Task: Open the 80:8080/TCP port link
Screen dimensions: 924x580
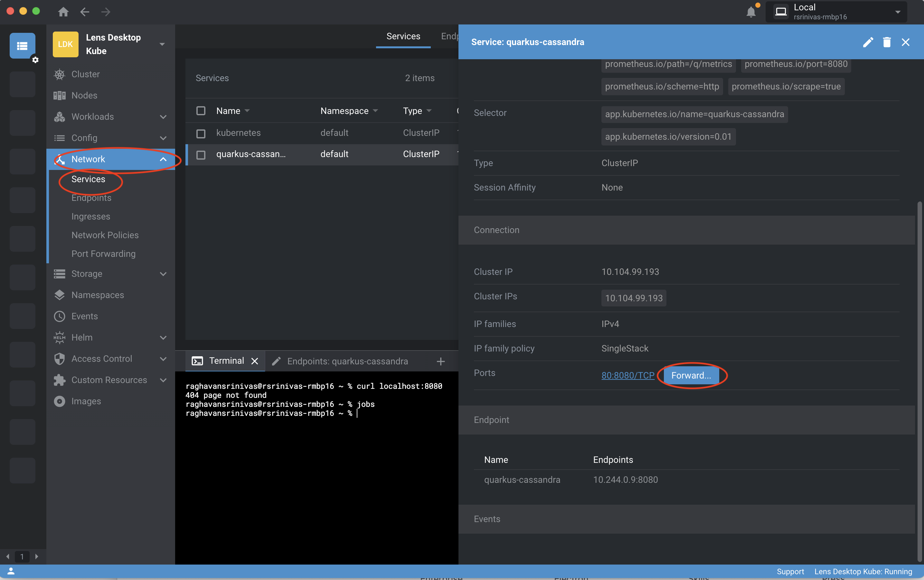Action: click(x=628, y=375)
